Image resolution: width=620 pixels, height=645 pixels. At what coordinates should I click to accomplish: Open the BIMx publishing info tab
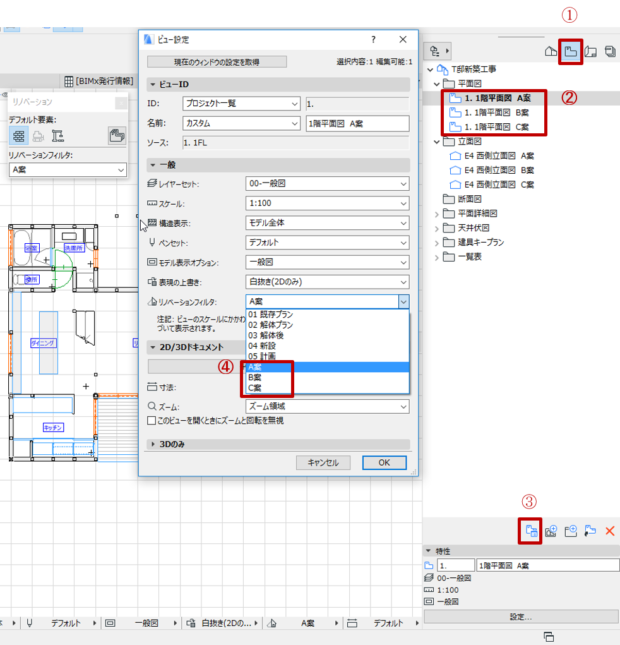[x=99, y=81]
